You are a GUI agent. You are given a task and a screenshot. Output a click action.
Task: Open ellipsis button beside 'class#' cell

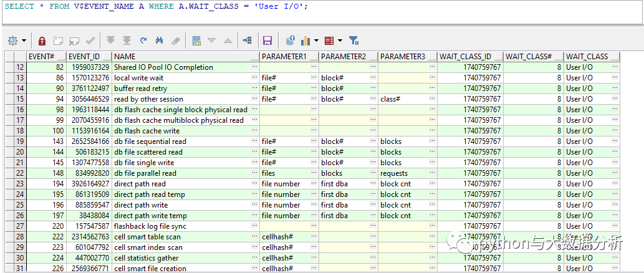[432, 99]
